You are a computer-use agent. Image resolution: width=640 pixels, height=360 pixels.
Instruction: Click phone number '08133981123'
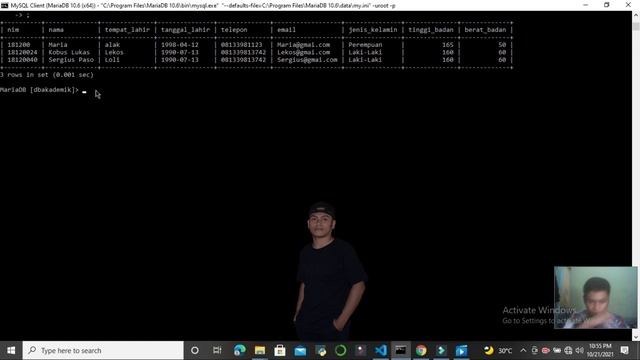(x=241, y=45)
